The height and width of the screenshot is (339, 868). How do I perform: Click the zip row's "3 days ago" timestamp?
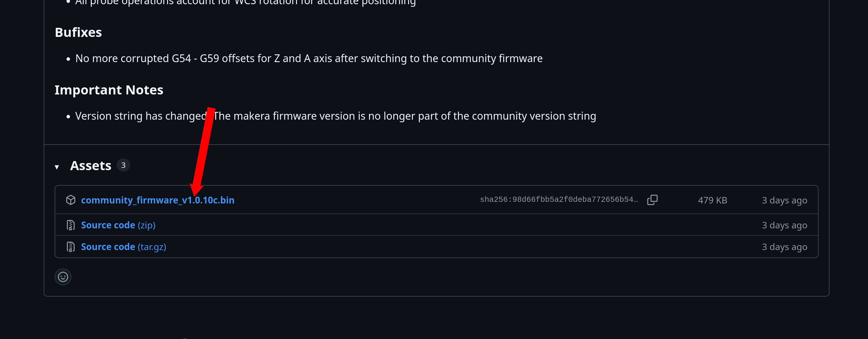pos(784,225)
